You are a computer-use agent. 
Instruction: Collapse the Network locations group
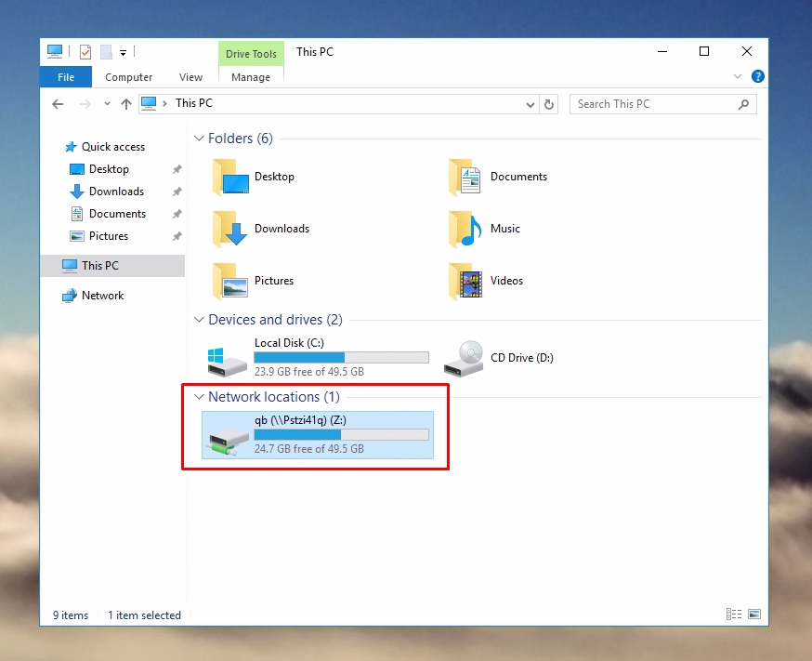click(199, 397)
